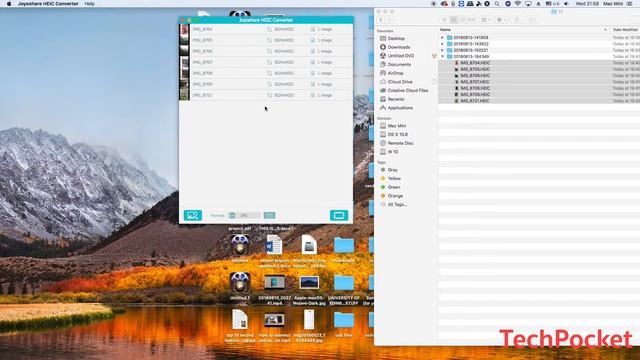Viewport: 640px width, 360px height.
Task: Click the Wi-Fi icon in menu bar
Action: click(518, 4)
